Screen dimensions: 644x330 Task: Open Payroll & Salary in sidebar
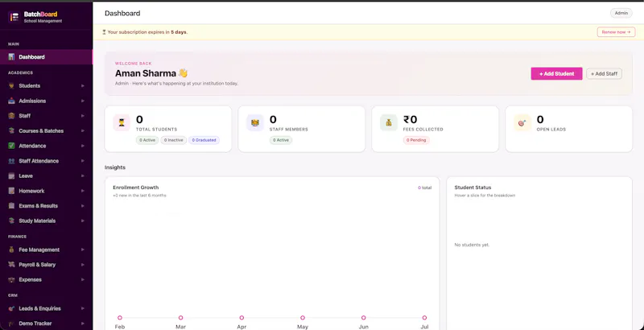tap(47, 265)
